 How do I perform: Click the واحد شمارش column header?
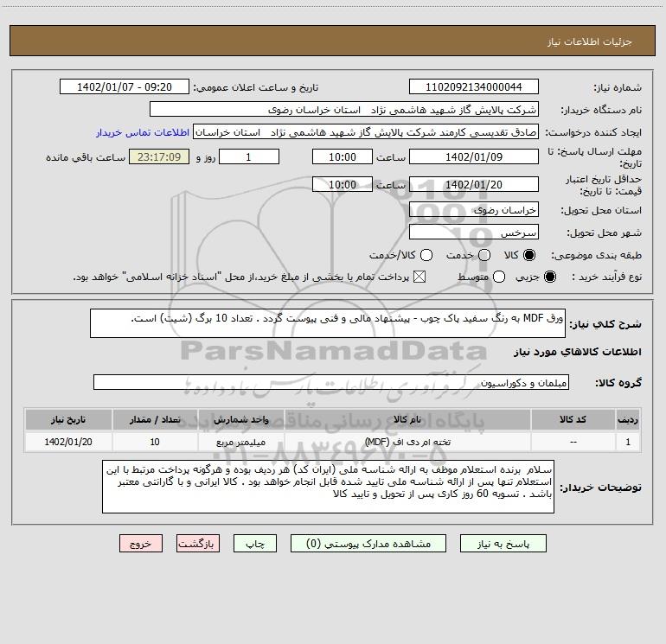(240, 419)
